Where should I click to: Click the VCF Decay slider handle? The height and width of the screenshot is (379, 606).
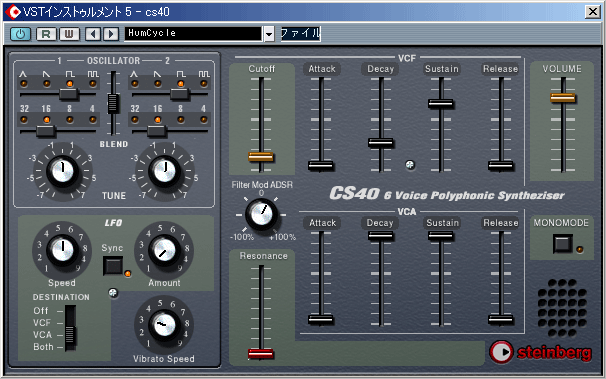pos(381,143)
